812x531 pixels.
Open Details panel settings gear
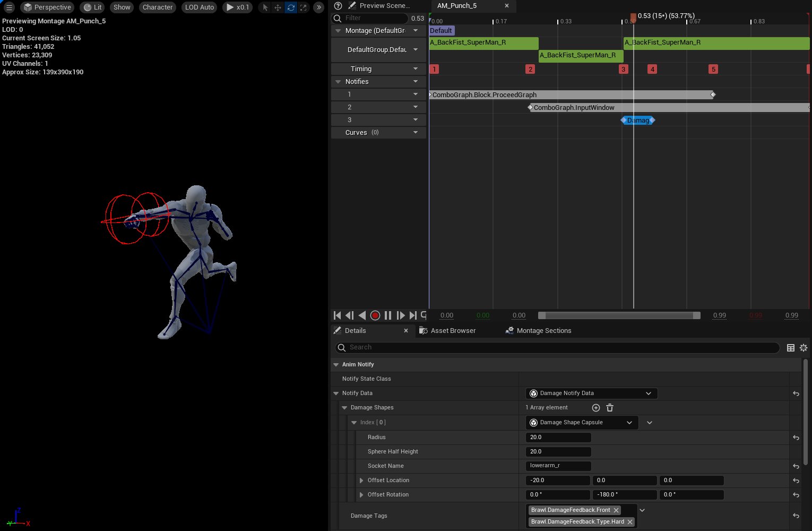[x=804, y=348]
